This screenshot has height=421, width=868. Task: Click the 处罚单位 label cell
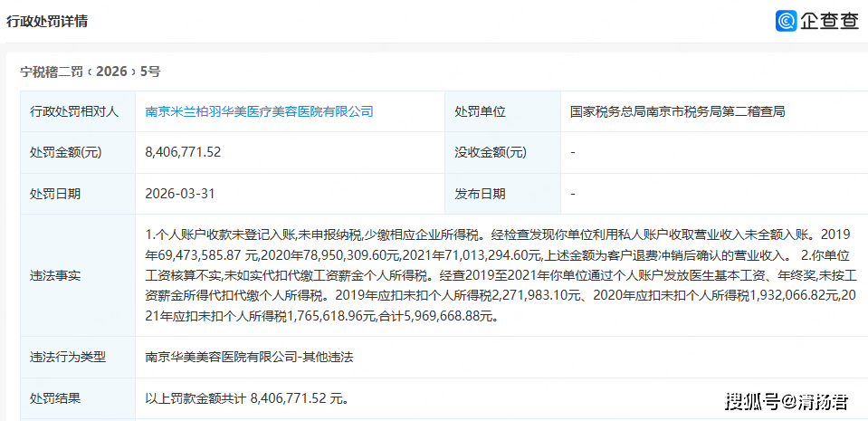click(480, 112)
